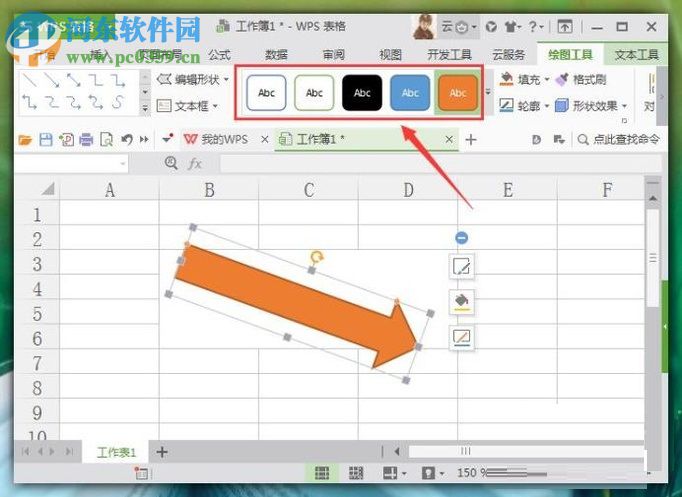Image resolution: width=682 pixels, height=497 pixels.
Task: Apply the blue Abc shape style
Action: click(410, 93)
